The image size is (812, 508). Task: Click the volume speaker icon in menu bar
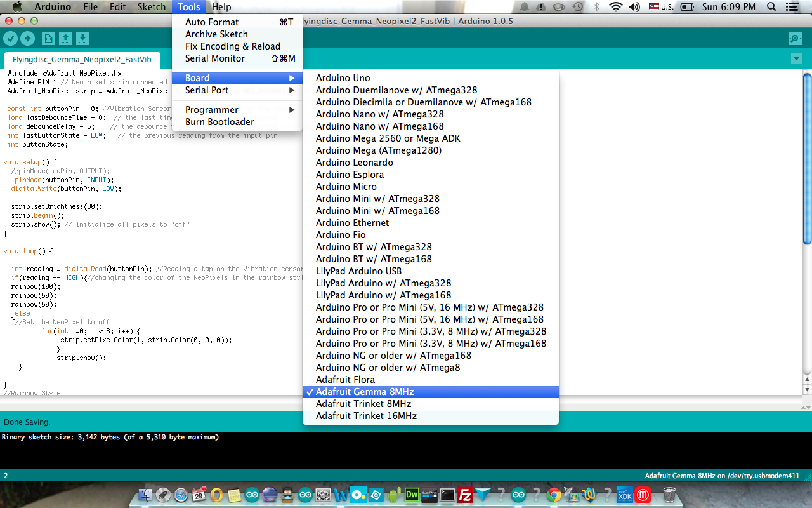(633, 7)
